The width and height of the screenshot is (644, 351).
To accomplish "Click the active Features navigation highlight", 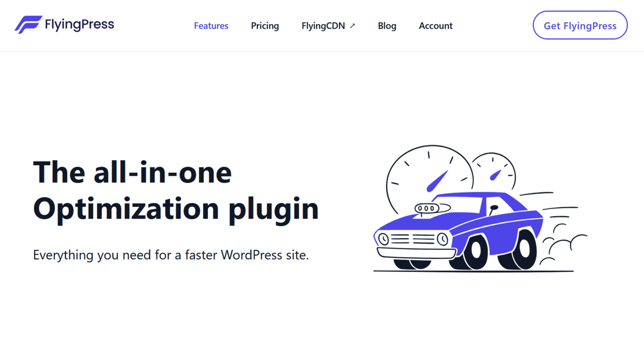I will (x=211, y=26).
